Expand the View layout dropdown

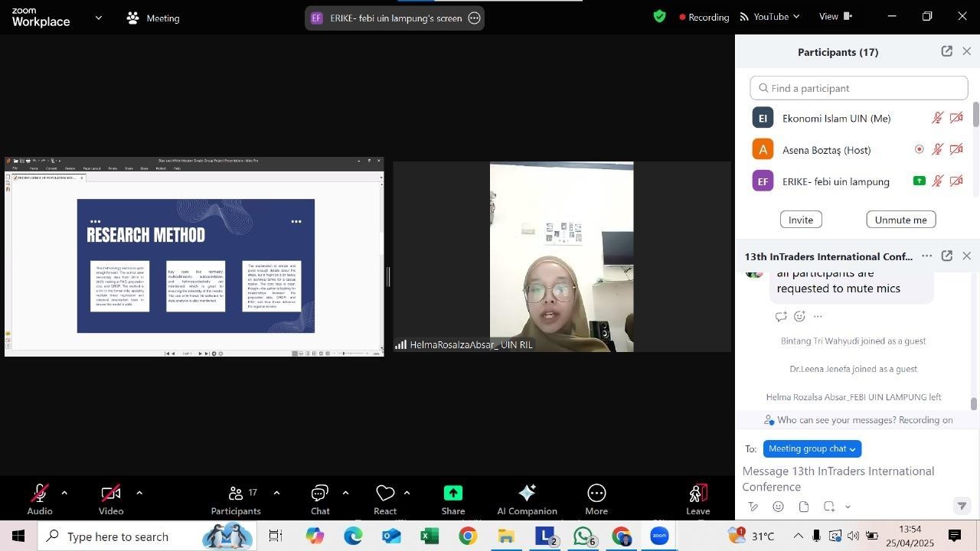pyautogui.click(x=835, y=16)
